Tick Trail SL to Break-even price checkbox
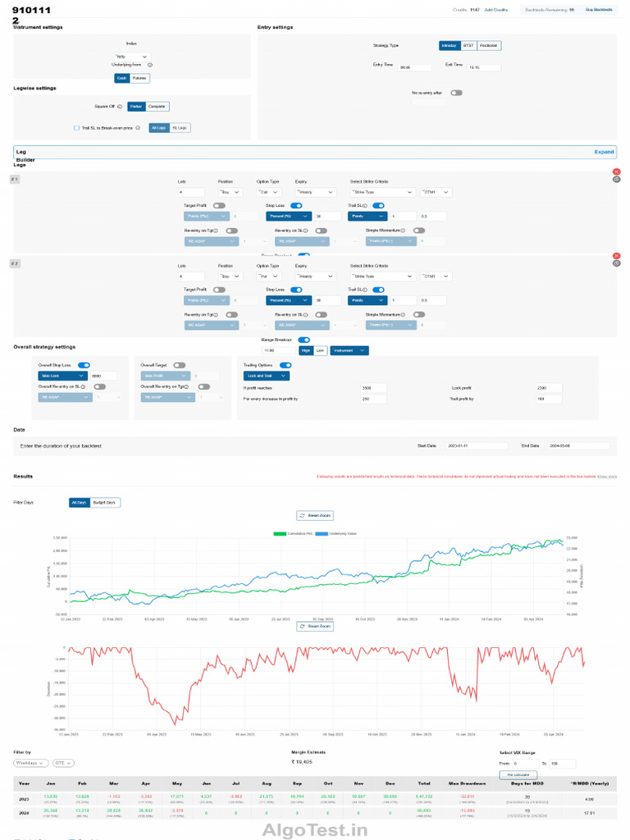Screen dimensions: 630x840 tap(76, 128)
